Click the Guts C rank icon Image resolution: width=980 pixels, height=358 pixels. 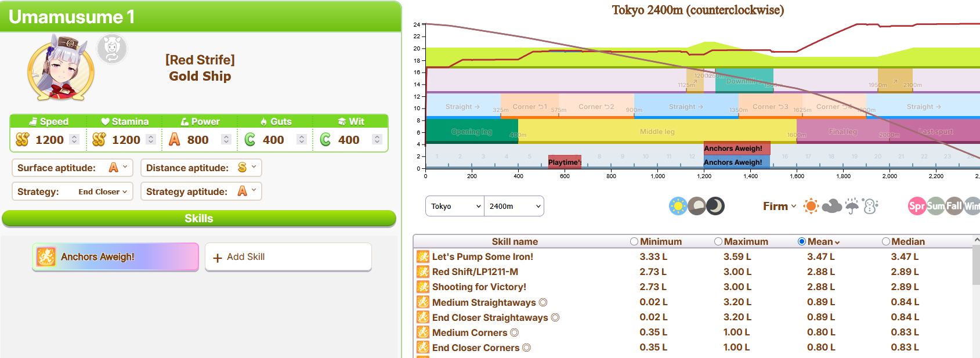coord(250,139)
